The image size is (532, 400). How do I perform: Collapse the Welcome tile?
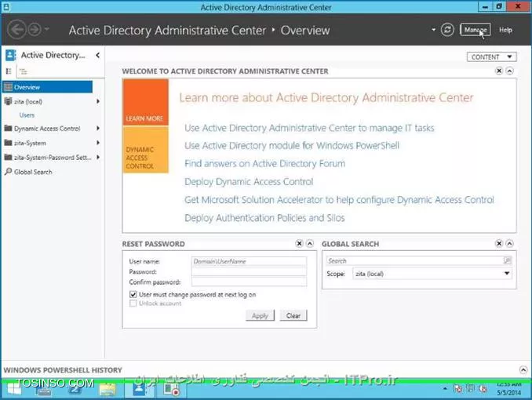tap(509, 71)
